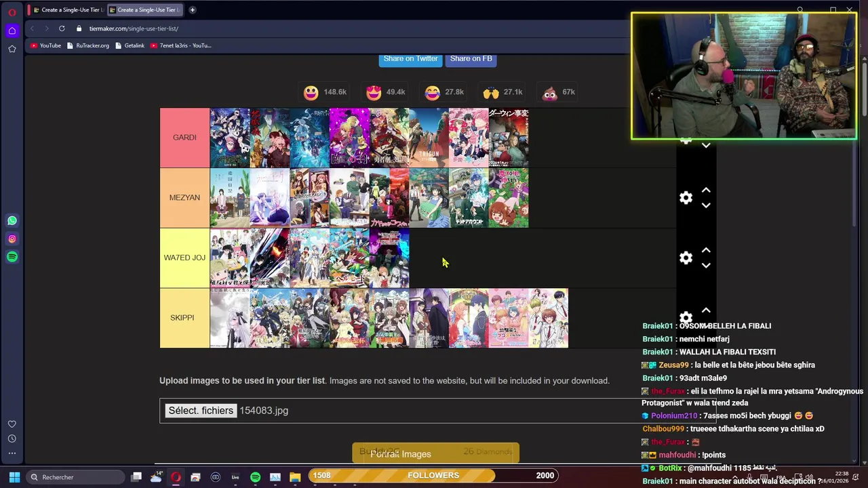This screenshot has width=868, height=488.
Task: Open bookmarks star in Opera sidebar
Action: 12,49
